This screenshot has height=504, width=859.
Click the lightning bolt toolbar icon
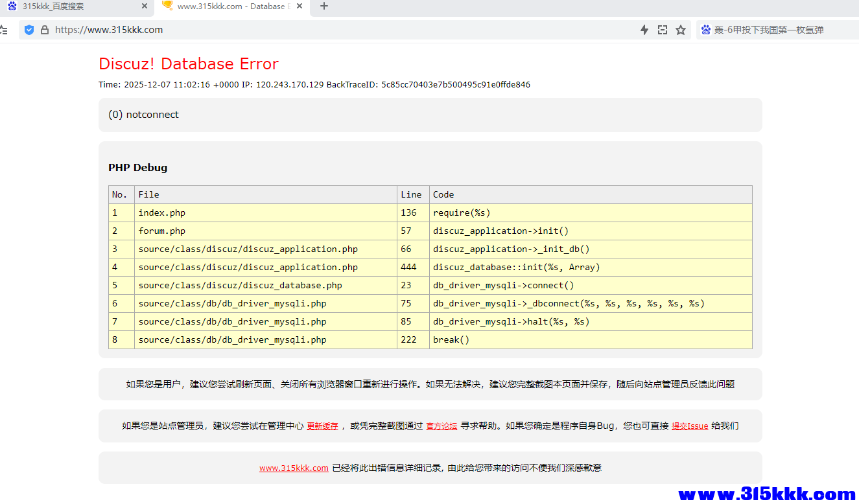click(x=644, y=30)
